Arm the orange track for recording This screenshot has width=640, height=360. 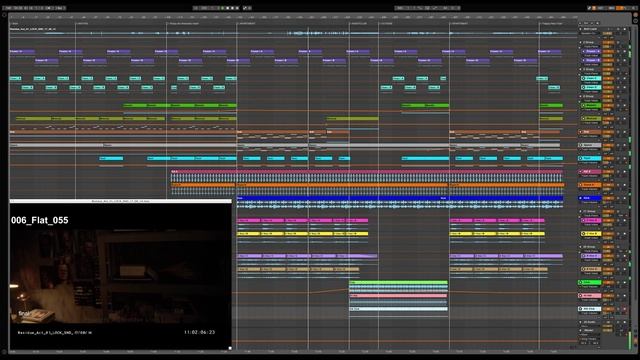coord(624,185)
